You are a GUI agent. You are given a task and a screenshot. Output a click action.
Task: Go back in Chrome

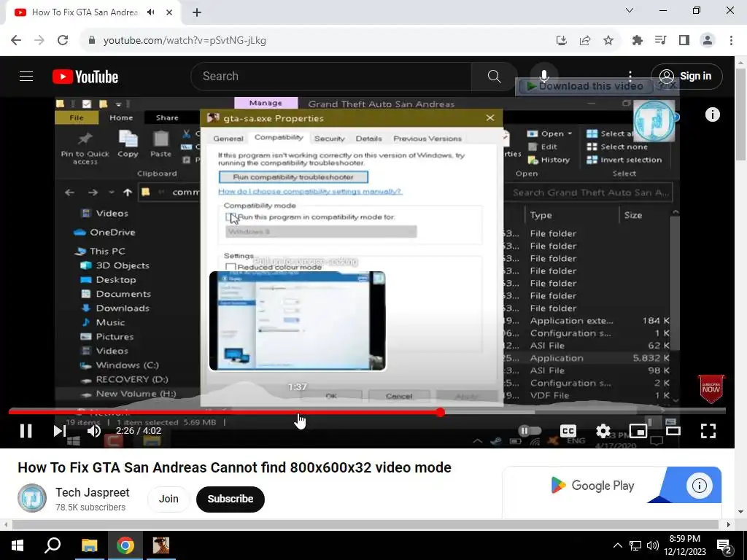point(16,41)
